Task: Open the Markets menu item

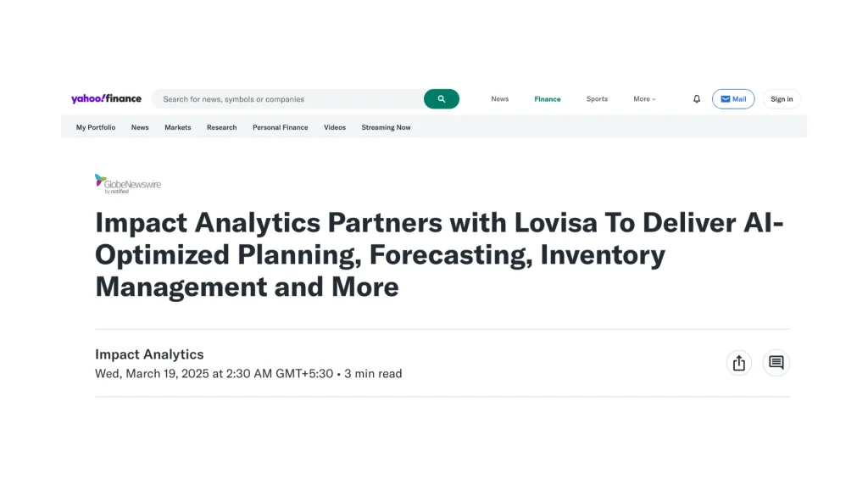Action: point(178,127)
